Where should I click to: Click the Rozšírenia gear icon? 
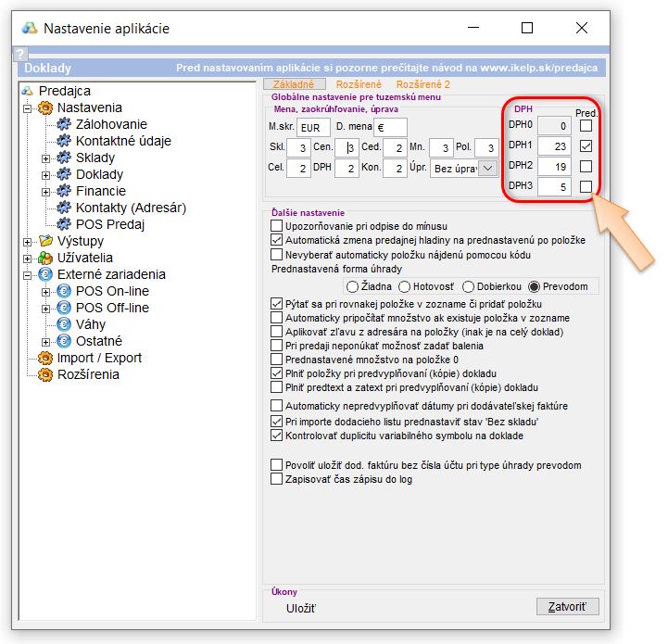(x=45, y=374)
